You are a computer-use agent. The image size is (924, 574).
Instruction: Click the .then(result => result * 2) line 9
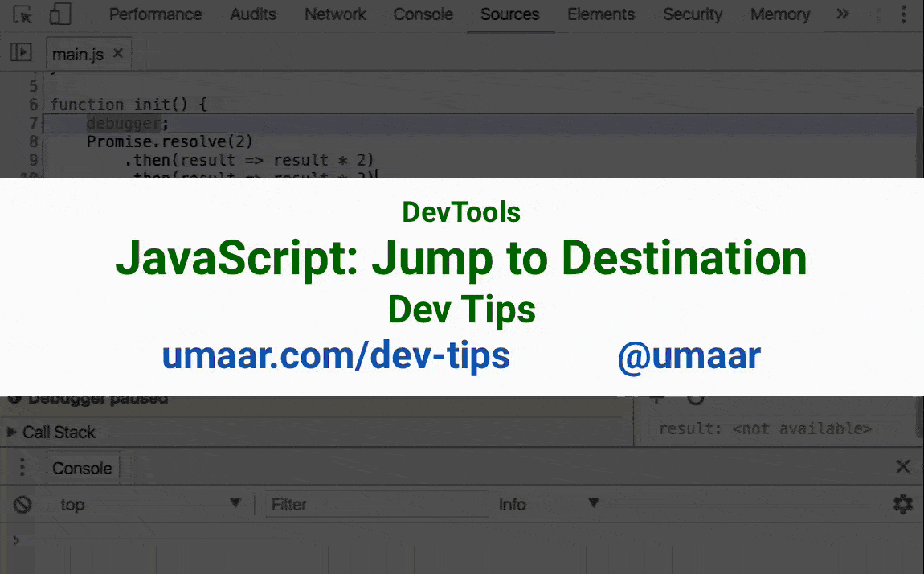pyautogui.click(x=249, y=160)
